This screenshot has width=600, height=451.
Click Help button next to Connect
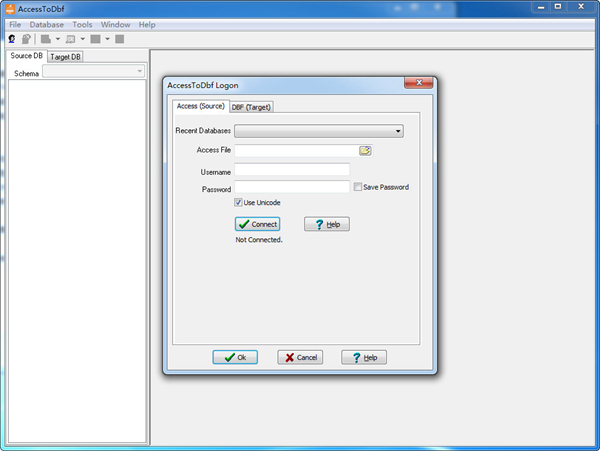(x=327, y=224)
